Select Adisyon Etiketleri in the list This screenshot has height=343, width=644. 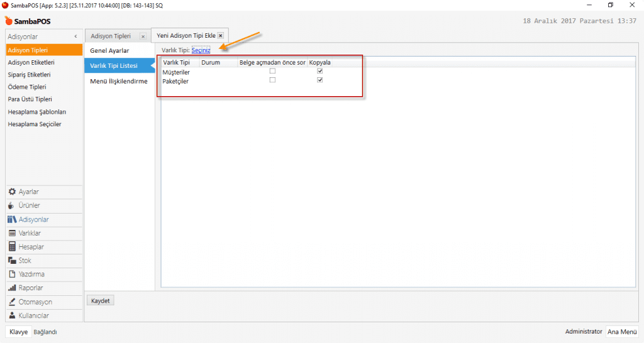coord(31,62)
